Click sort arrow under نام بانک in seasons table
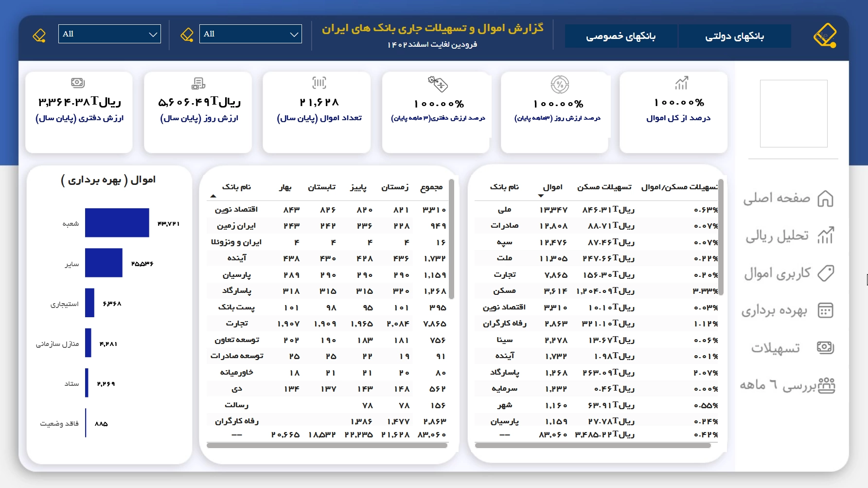The height and width of the screenshot is (488, 868). tap(213, 196)
